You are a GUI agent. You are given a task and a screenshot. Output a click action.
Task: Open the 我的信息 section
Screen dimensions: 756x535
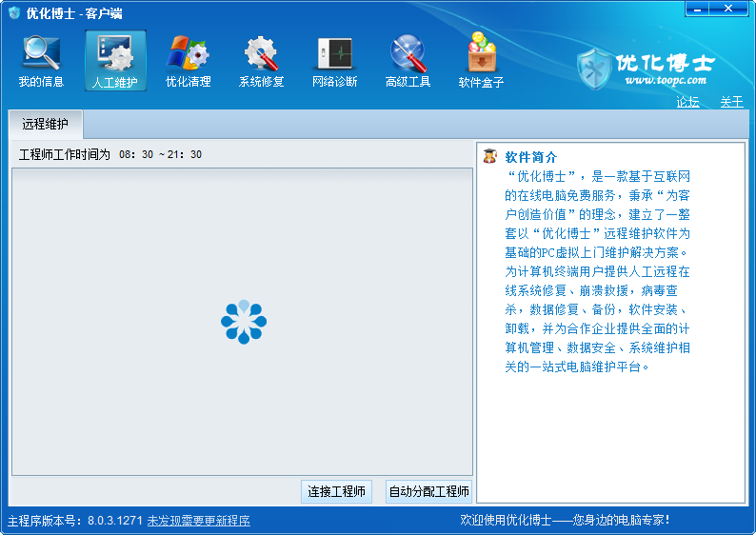(41, 61)
